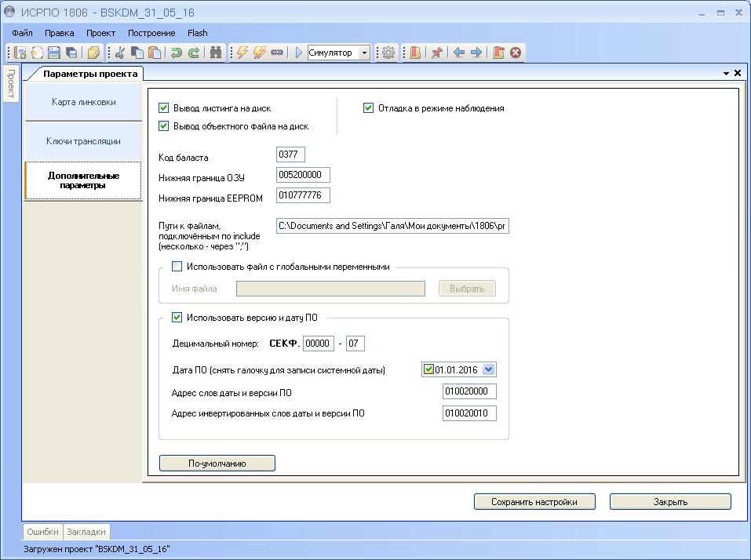Click the Save icon in toolbar

[54, 53]
